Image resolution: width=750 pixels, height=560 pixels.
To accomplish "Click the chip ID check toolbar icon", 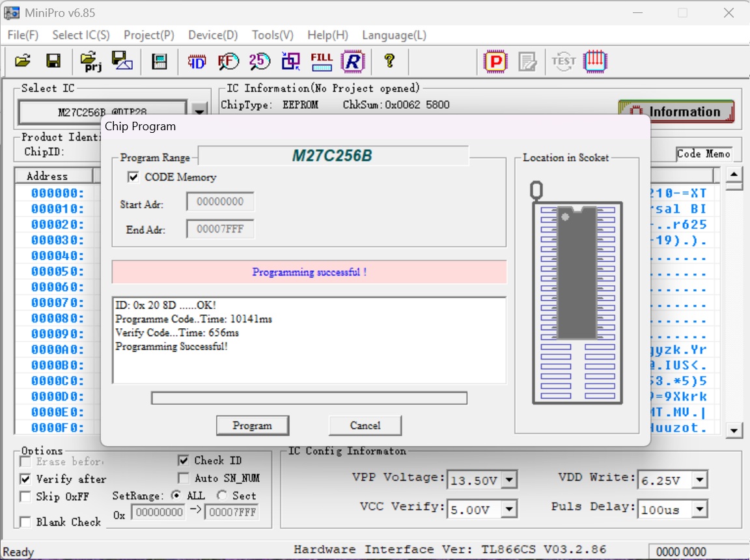I will pos(197,61).
